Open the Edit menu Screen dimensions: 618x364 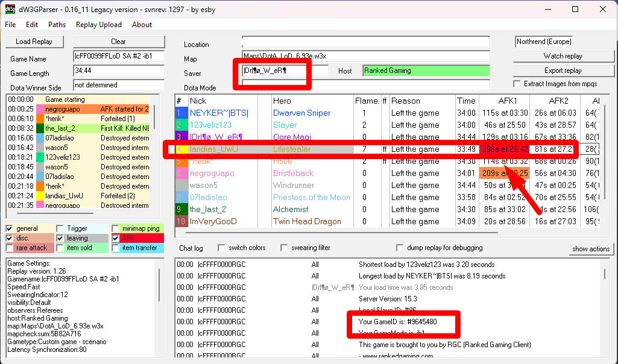pos(32,25)
